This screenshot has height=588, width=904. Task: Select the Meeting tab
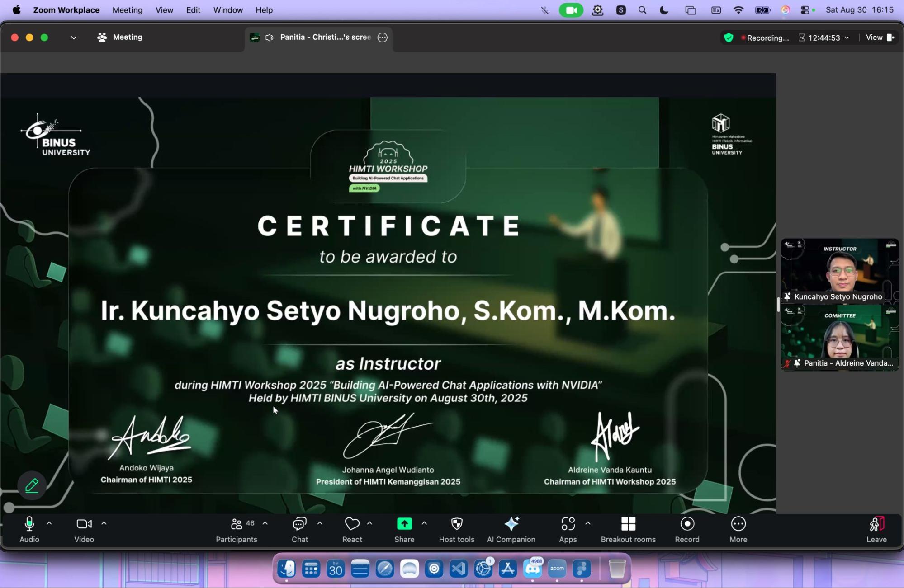120,38
